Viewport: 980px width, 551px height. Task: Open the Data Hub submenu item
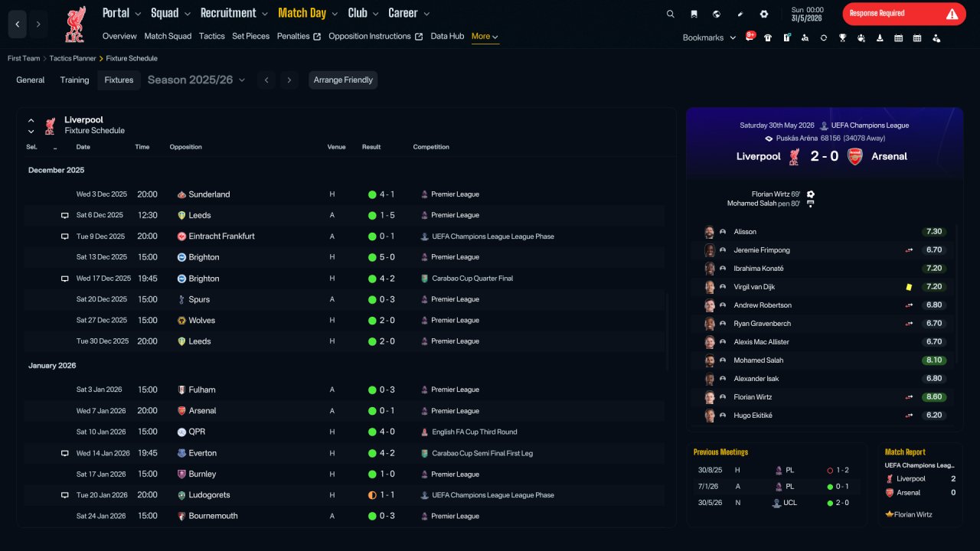point(447,37)
